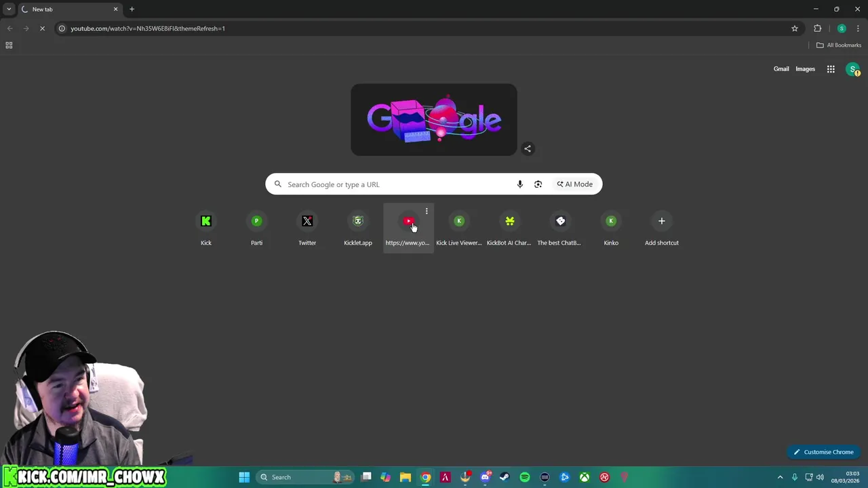This screenshot has width=868, height=488.
Task: Open The best ChatB... shortcut
Action: [x=560, y=228]
